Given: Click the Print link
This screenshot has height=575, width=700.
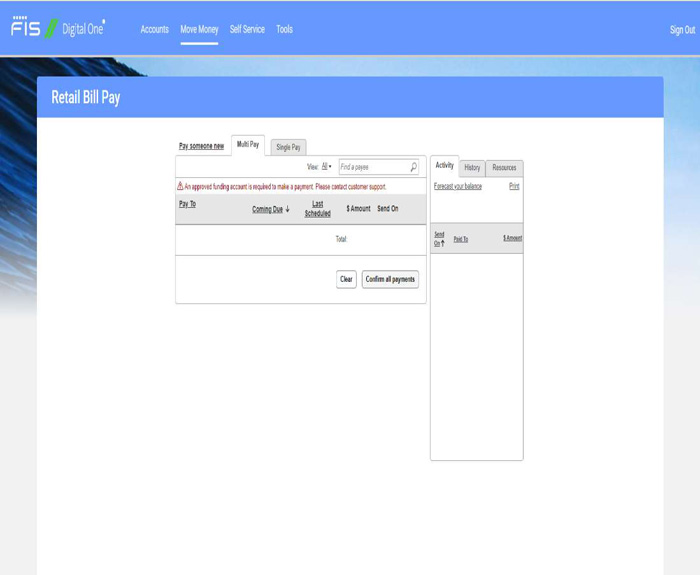Looking at the screenshot, I should [514, 186].
